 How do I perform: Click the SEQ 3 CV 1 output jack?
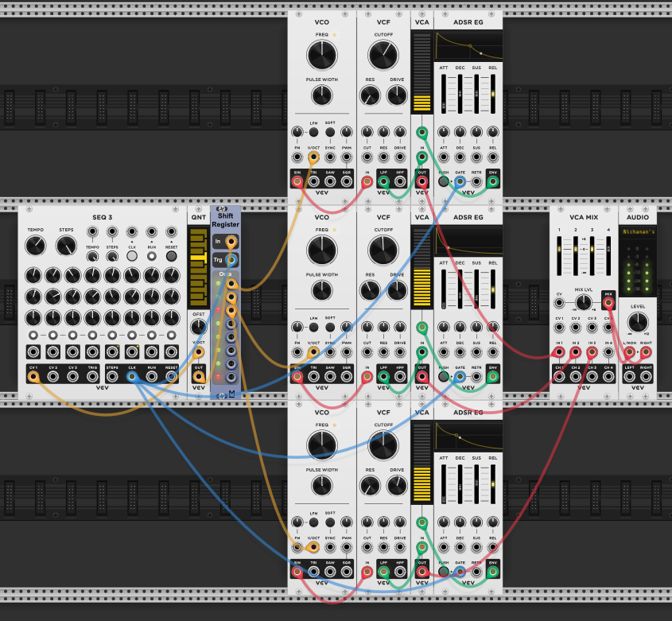click(33, 377)
